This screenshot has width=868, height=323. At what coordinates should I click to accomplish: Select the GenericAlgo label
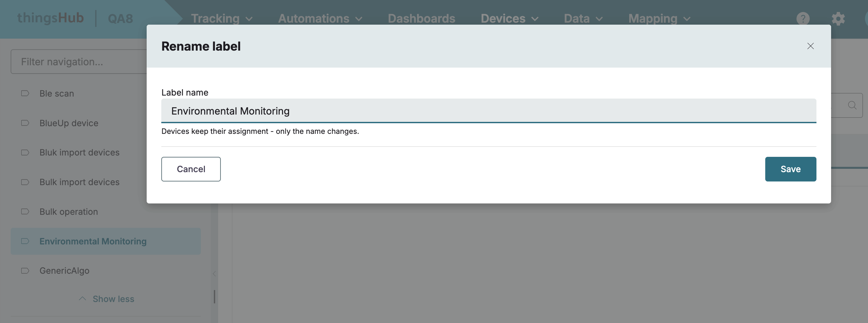coord(64,271)
